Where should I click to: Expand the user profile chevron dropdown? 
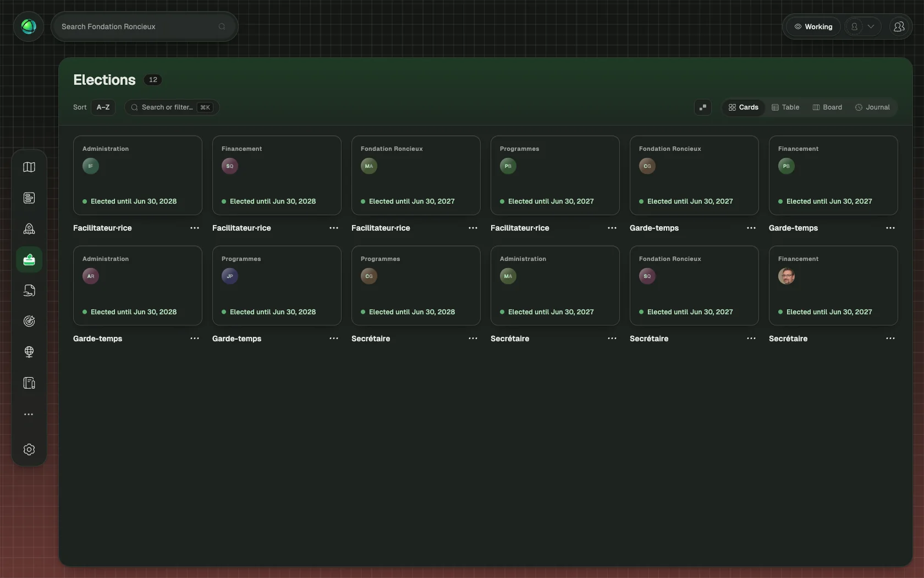[x=871, y=26]
